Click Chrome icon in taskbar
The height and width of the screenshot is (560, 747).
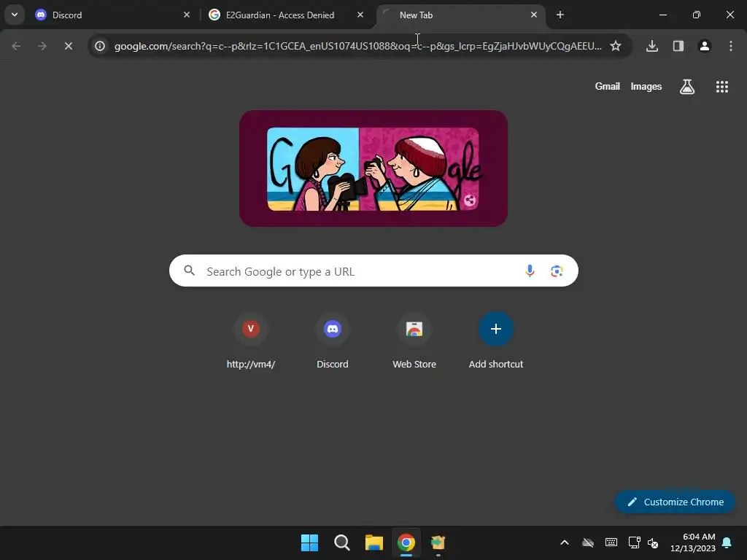[x=406, y=542]
